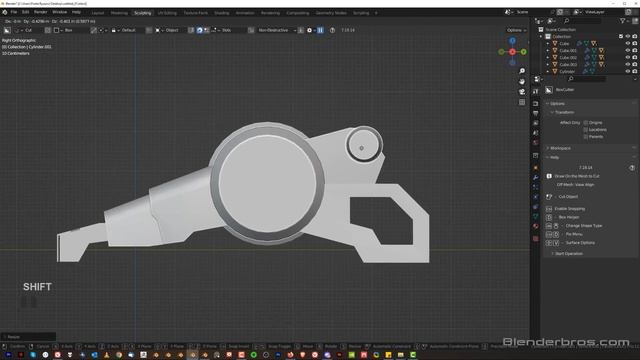Open the ViewLayer selector field
640x360 pixels.
(x=599, y=12)
